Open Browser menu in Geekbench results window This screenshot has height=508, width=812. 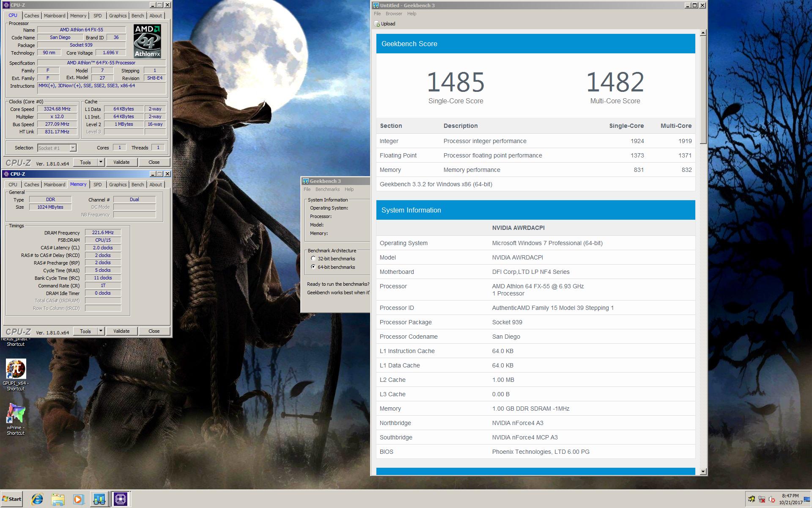[x=394, y=14]
